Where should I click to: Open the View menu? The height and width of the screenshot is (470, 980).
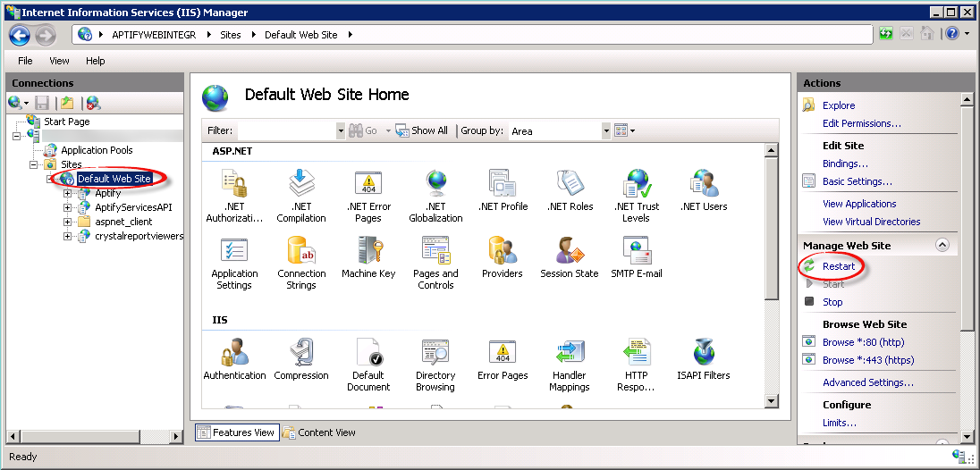click(59, 61)
